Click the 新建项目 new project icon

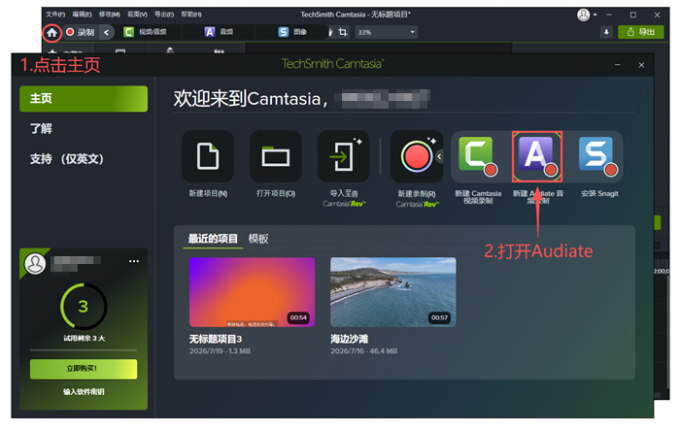pos(208,156)
